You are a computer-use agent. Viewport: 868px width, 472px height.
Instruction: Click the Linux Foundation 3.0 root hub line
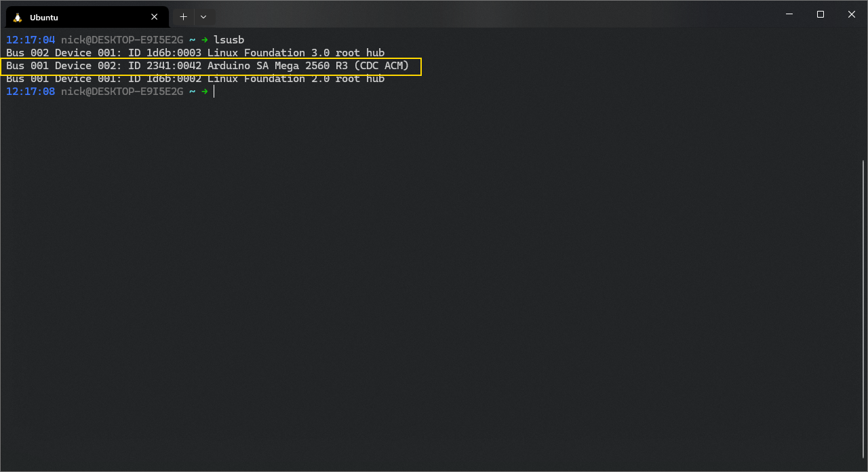coord(195,53)
